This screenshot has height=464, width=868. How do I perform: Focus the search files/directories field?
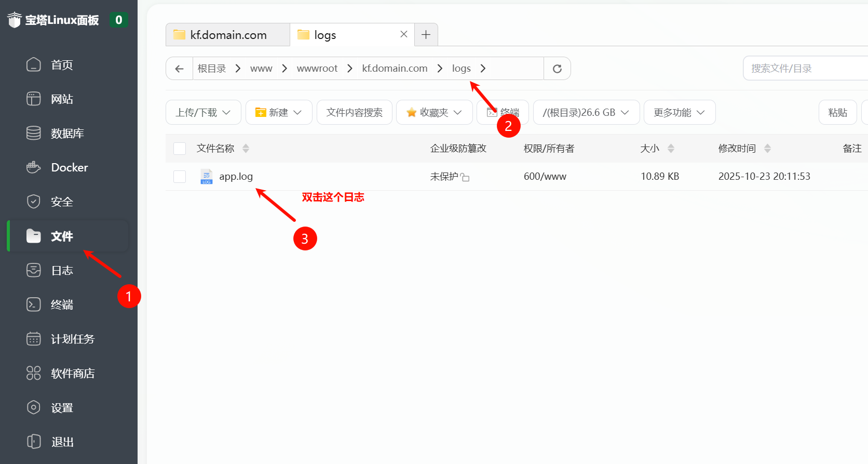tap(805, 69)
